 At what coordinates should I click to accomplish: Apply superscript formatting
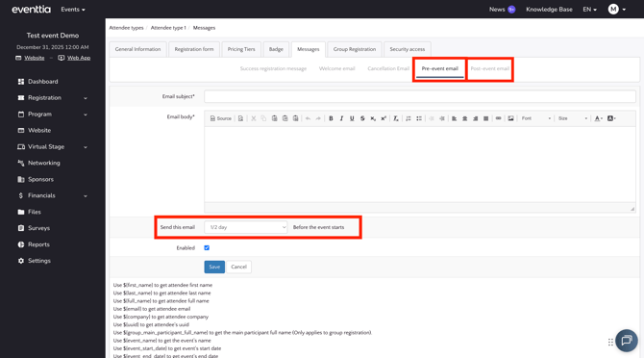click(x=384, y=118)
